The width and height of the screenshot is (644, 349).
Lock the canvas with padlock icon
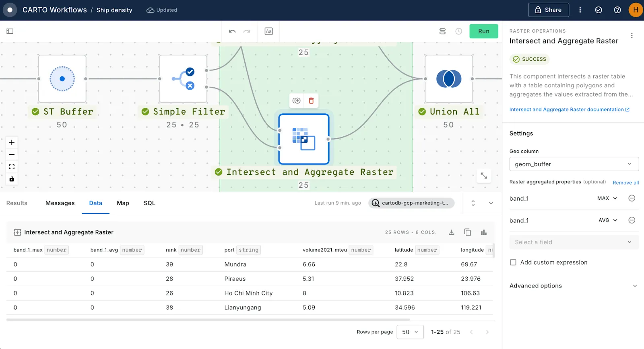coord(12,179)
